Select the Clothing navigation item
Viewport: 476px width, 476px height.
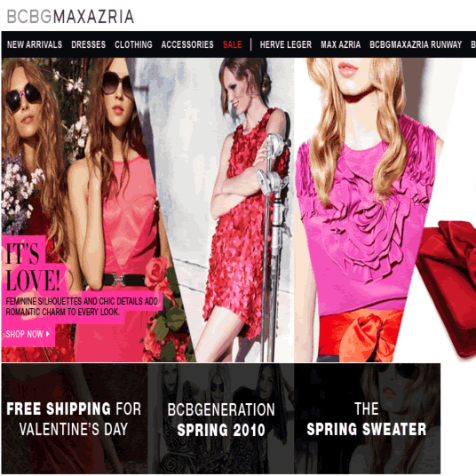coord(133,44)
